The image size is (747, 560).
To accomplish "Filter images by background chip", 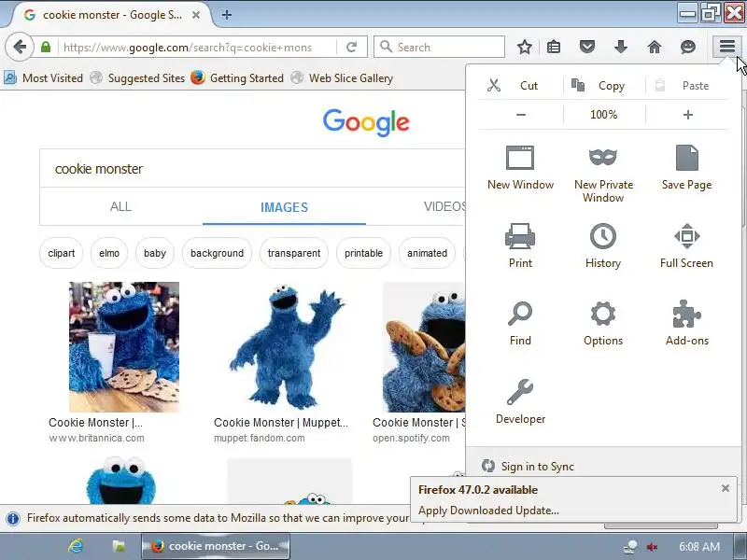I will (x=217, y=253).
